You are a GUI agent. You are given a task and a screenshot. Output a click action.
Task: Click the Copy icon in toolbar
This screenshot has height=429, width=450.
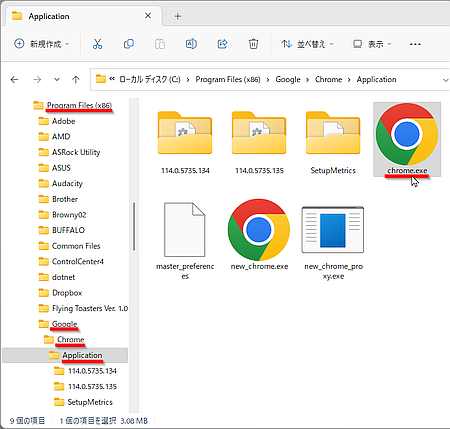coord(129,44)
